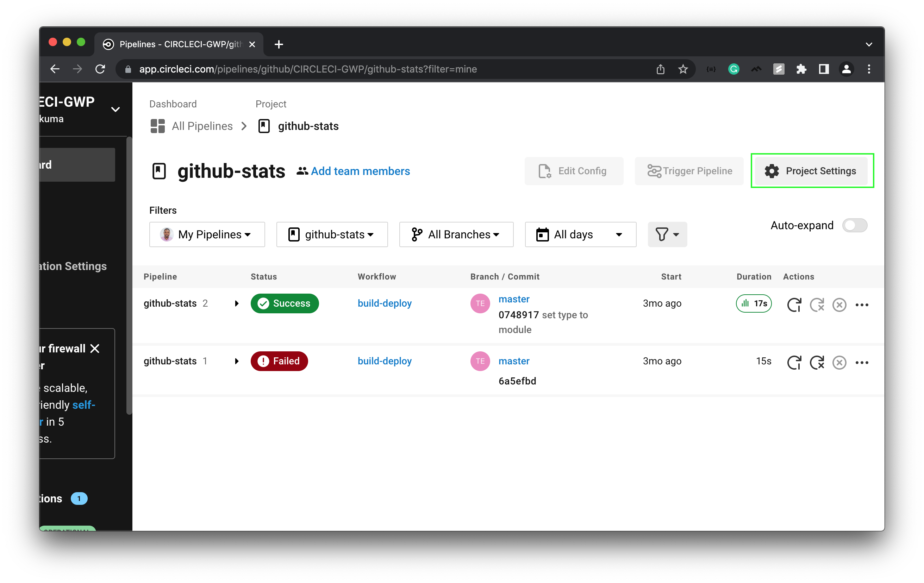Open more actions menu for failed pipeline
Viewport: 924px width, 583px height.
(x=862, y=363)
